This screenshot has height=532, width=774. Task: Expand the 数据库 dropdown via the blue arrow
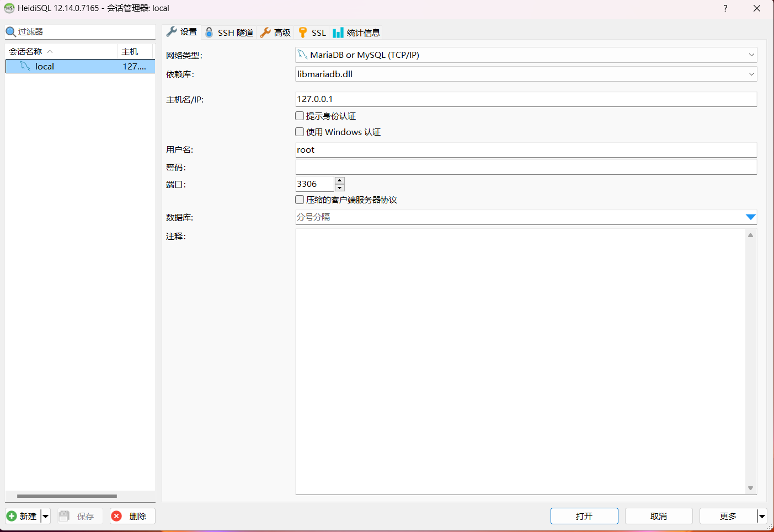(750, 217)
